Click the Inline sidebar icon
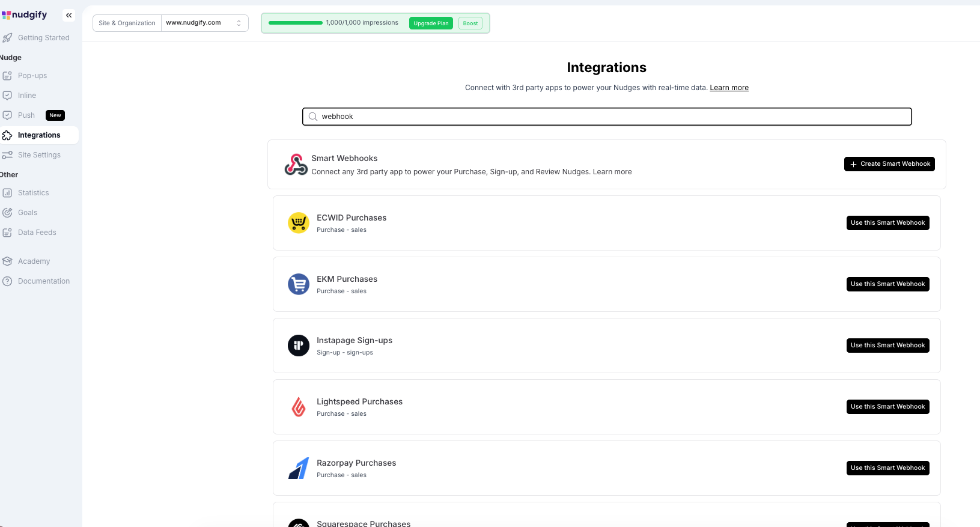This screenshot has height=527, width=980. pos(7,96)
